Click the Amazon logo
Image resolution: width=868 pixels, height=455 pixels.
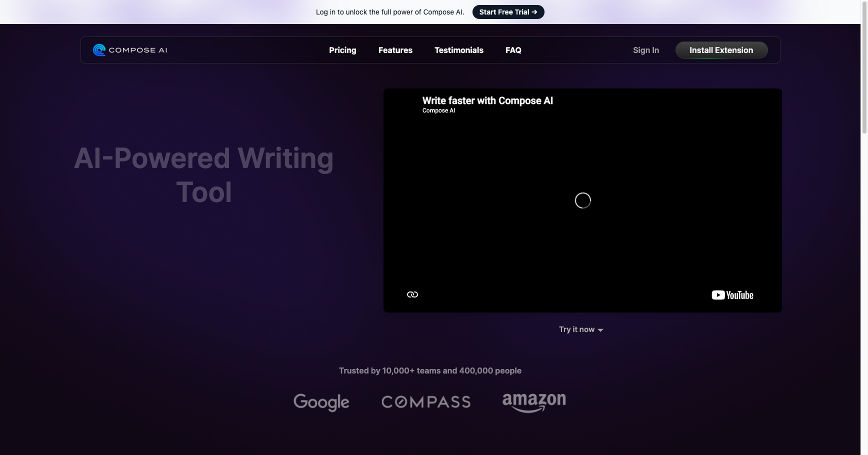click(x=533, y=402)
